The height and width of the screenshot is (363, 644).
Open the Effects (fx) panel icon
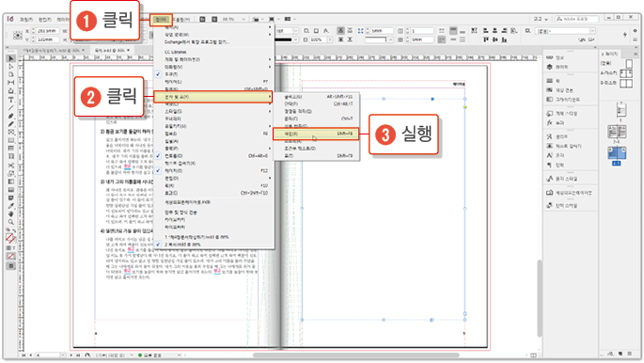(550, 123)
